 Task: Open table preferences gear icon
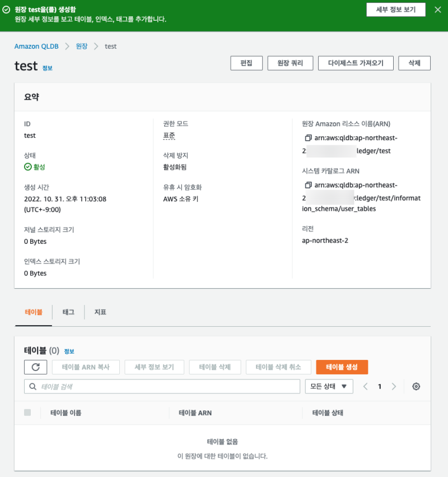(x=416, y=386)
